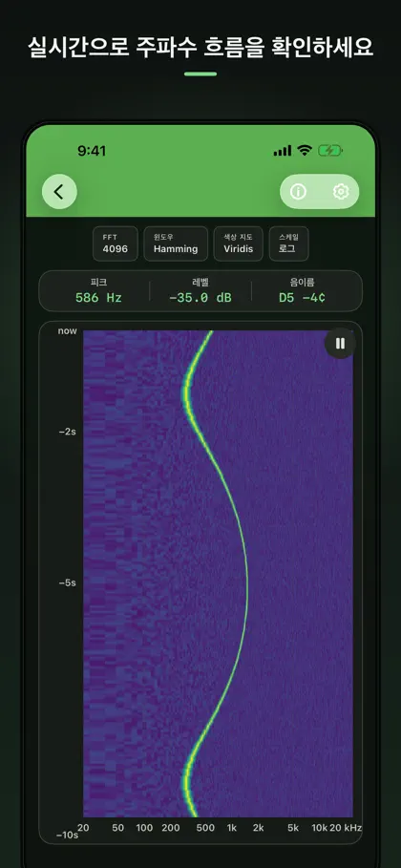The image size is (401, 868).
Task: Tap the back arrow button
Action: (x=59, y=192)
